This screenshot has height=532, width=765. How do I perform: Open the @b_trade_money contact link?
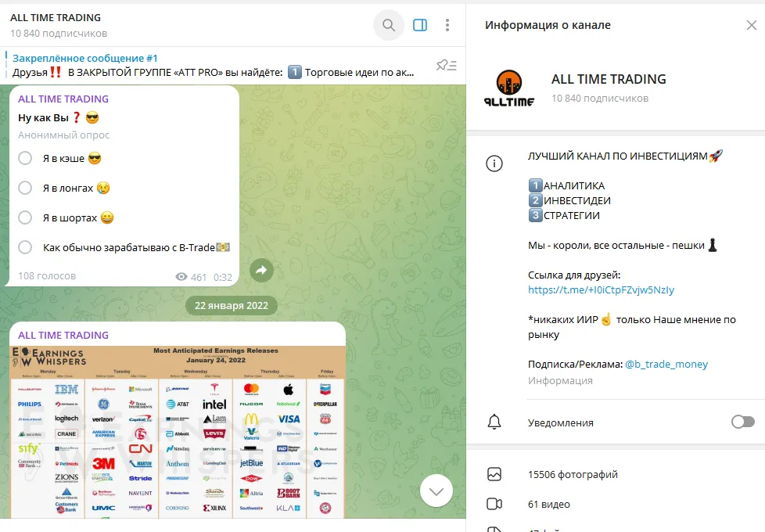pyautogui.click(x=666, y=364)
